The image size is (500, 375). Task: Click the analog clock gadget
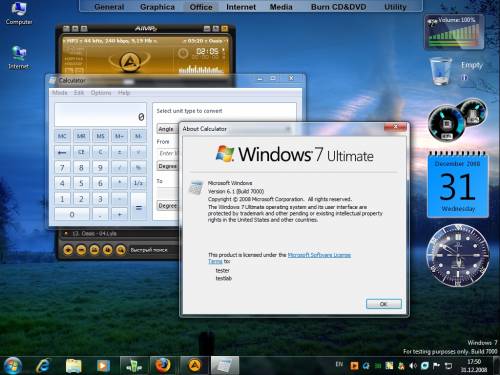(x=458, y=255)
